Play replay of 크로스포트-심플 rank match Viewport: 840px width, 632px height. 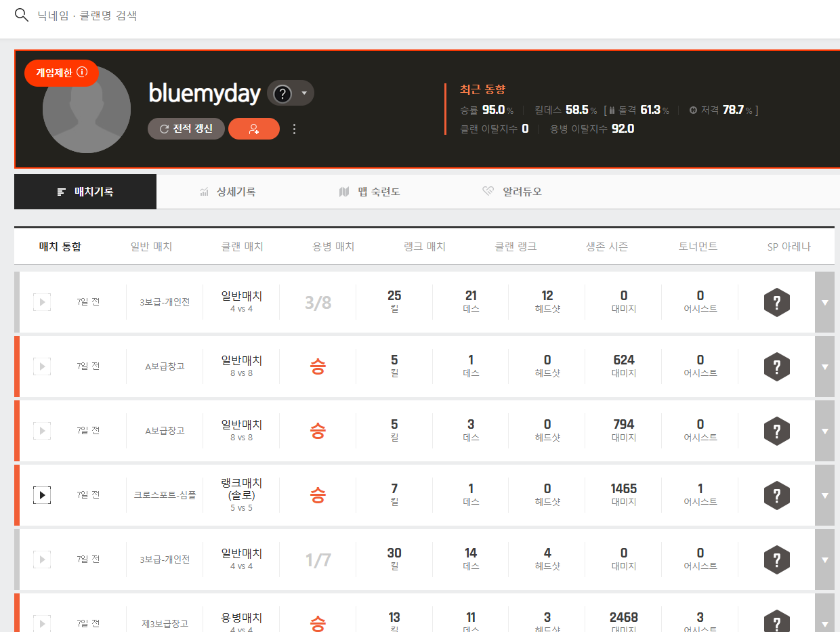click(42, 495)
